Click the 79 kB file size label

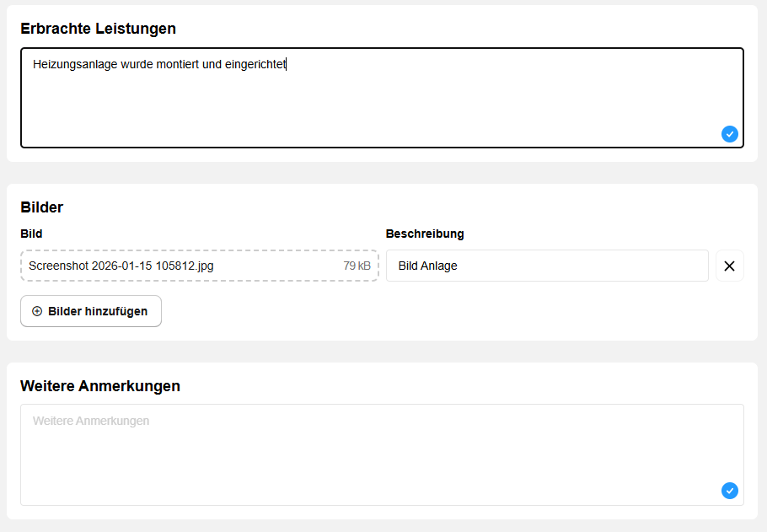[x=357, y=266]
